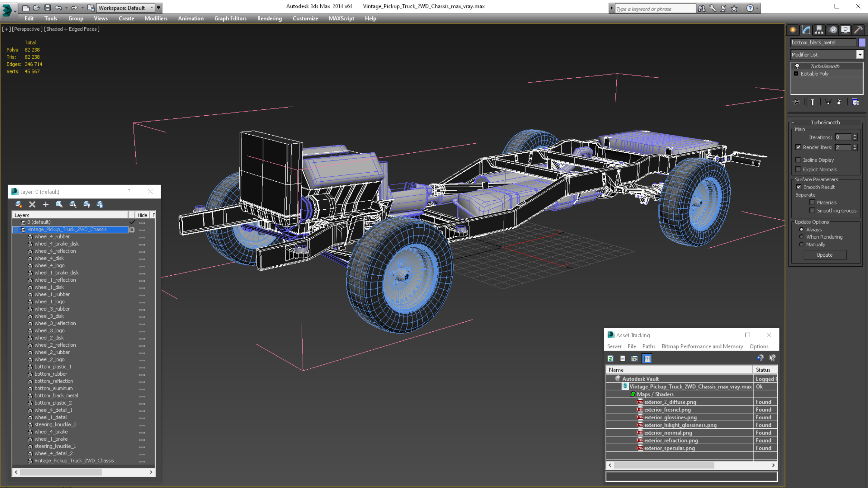
Task: Click Remove Modifier trash icon
Action: pos(839,102)
